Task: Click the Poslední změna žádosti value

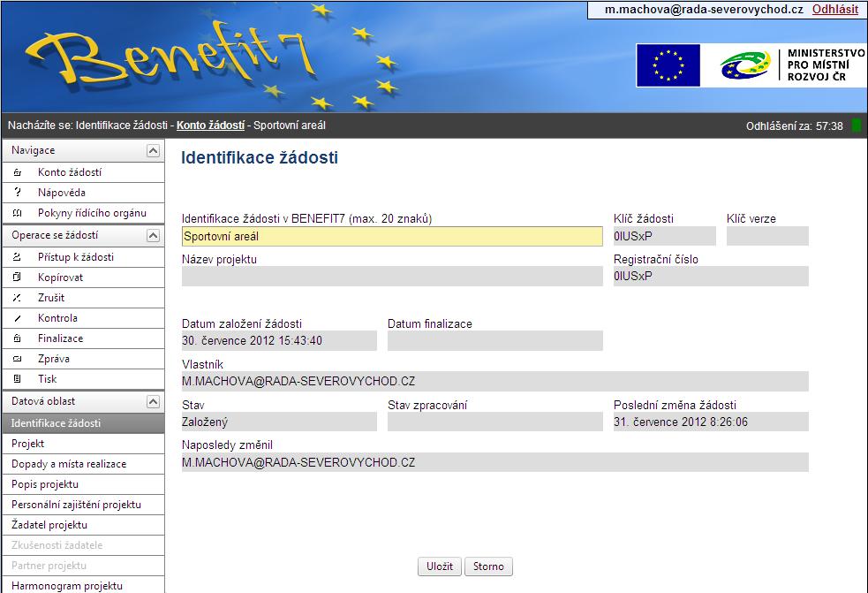Action: point(711,422)
